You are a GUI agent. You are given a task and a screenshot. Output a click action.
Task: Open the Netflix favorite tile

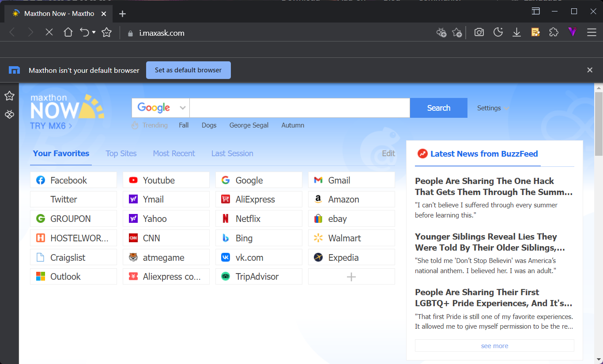(259, 218)
